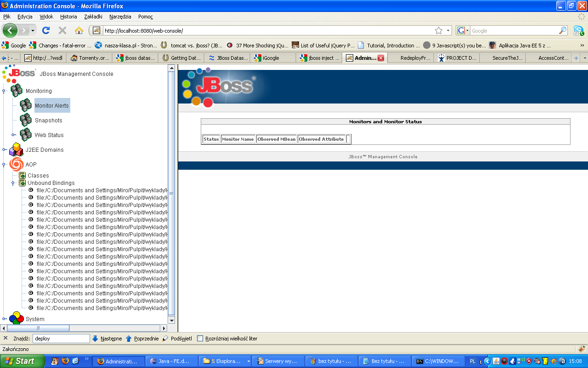Open the list all tabs dropdown
Screen dimensions: 588x368
tap(584, 58)
